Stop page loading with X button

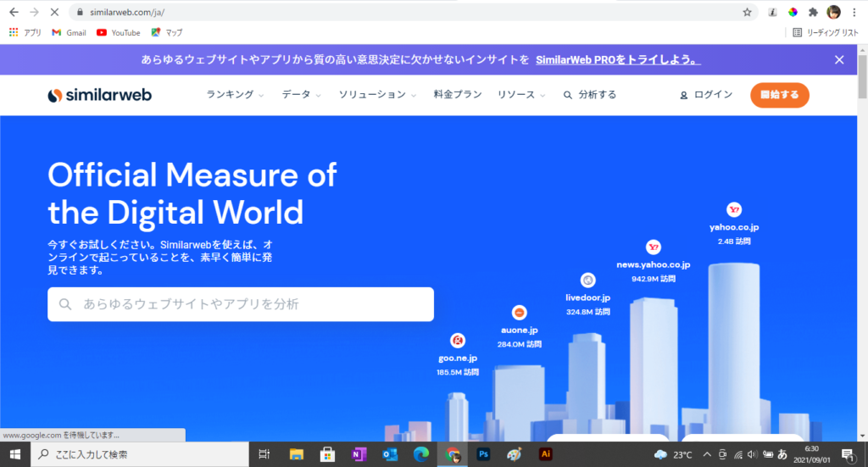point(54,12)
